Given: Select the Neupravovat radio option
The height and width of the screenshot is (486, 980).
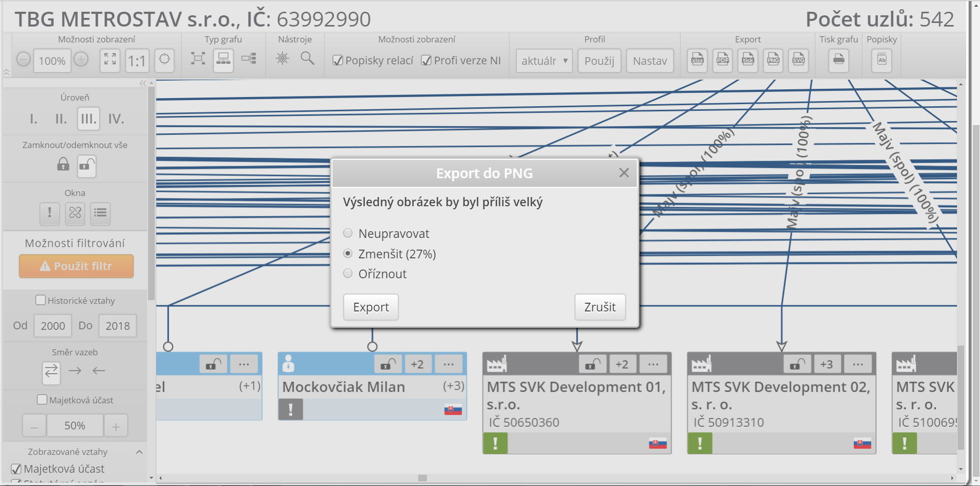Looking at the screenshot, I should click(x=348, y=233).
